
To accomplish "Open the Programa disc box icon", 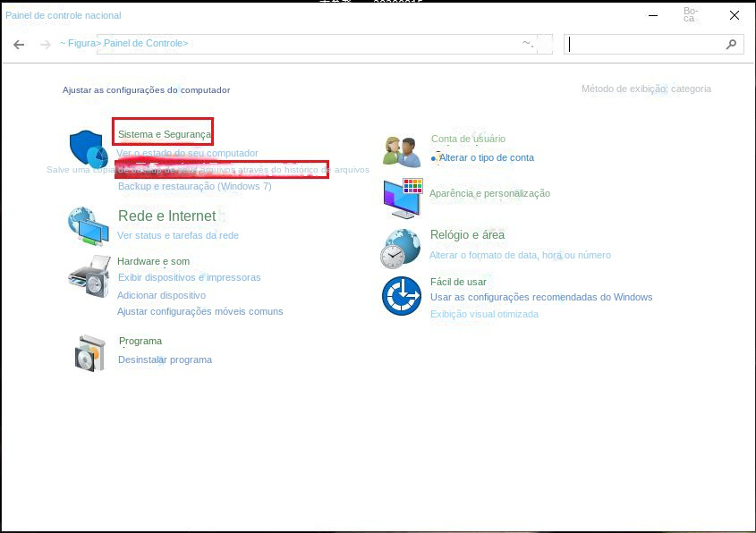I will click(90, 352).
